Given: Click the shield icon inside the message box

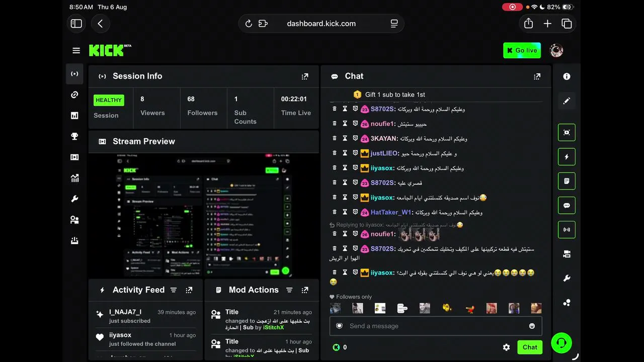Looking at the screenshot, I should click(340, 326).
